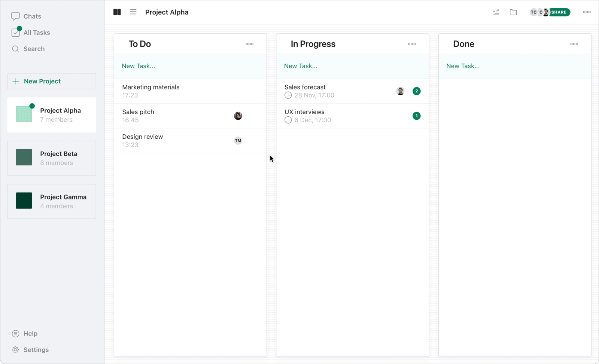The width and height of the screenshot is (599, 364).
Task: Open the Done column more options
Action: (574, 44)
